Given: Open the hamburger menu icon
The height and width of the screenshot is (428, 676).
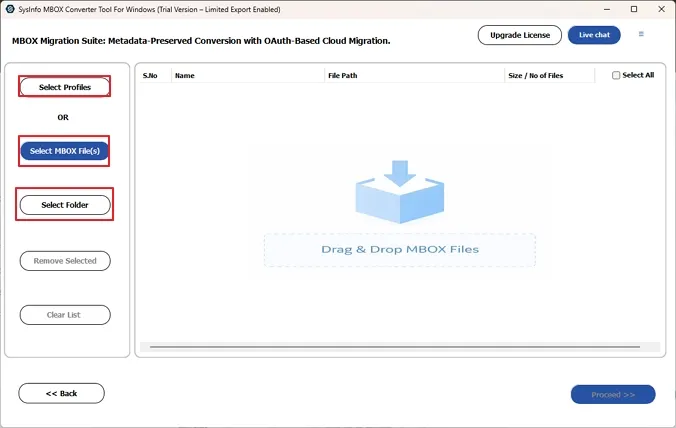Looking at the screenshot, I should [x=641, y=34].
